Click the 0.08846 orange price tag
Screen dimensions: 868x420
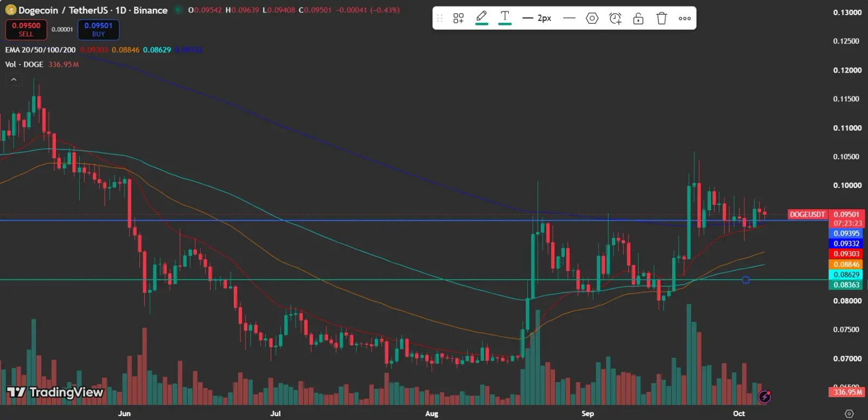tap(846, 264)
